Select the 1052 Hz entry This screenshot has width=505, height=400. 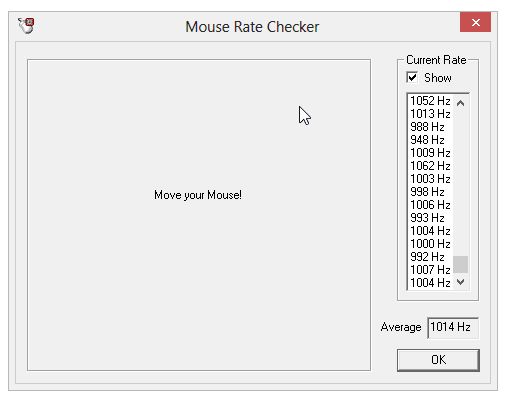[430, 101]
